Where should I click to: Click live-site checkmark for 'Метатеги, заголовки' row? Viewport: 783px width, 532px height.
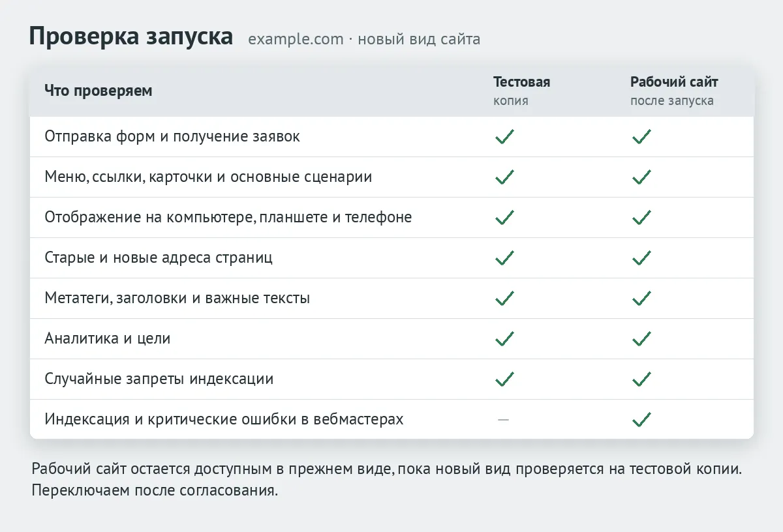click(641, 299)
